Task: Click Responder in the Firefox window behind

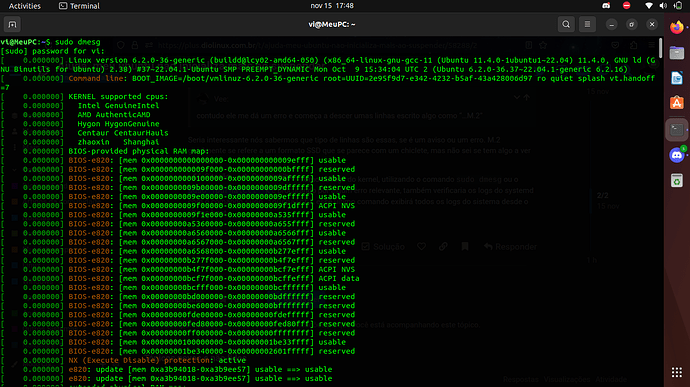Action: 510,247
